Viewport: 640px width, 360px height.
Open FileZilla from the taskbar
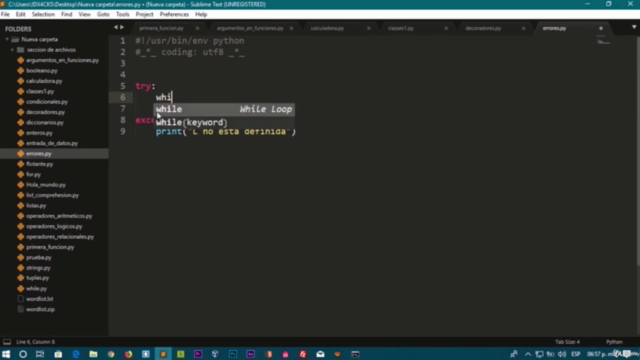tap(303, 354)
